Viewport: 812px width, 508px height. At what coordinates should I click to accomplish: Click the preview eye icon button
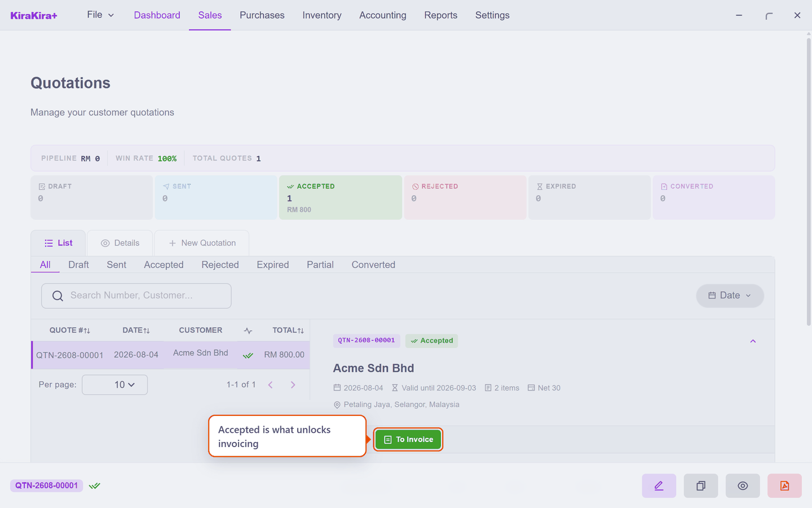point(743,485)
